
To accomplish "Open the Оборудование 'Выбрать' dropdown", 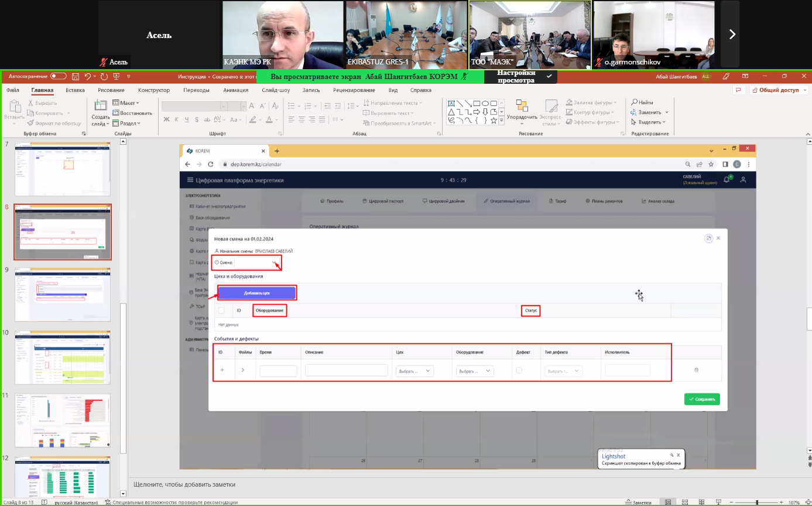I will 475,371.
